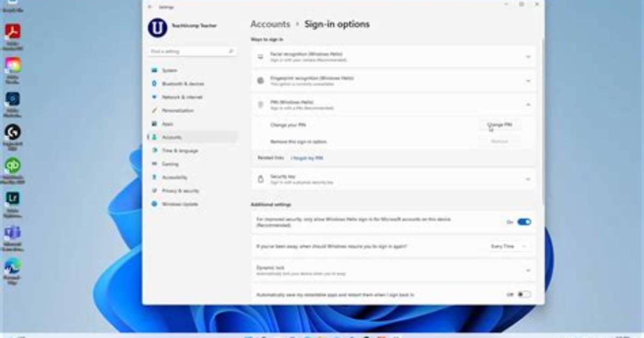
Task: Click the Windows Update icon in sidebar
Action: (155, 203)
